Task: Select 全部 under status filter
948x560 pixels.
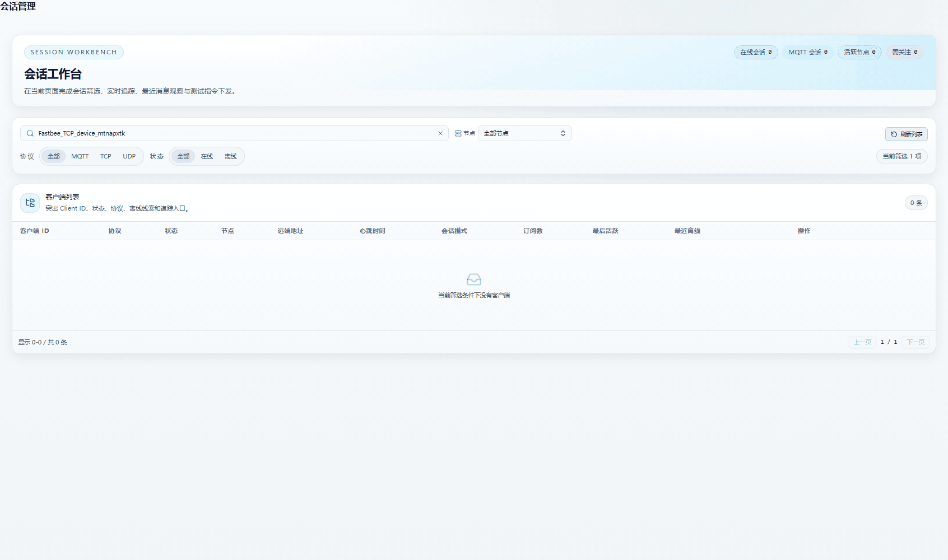Action: coord(183,156)
